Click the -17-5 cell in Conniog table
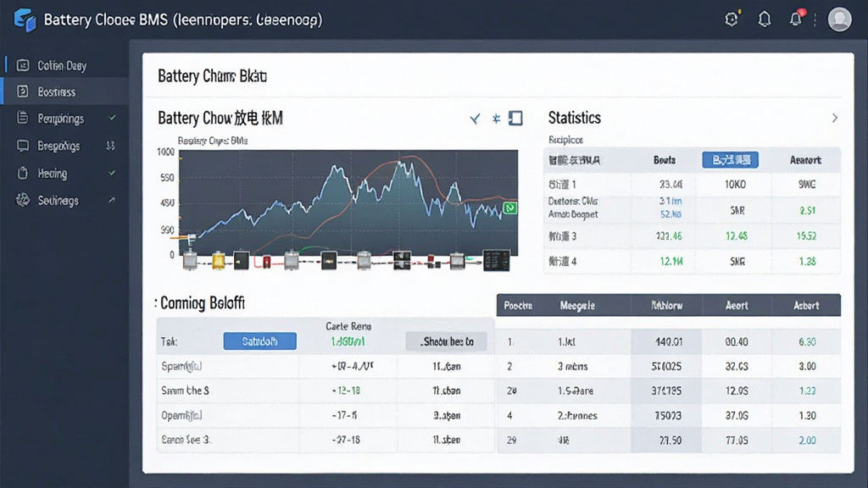 click(346, 415)
